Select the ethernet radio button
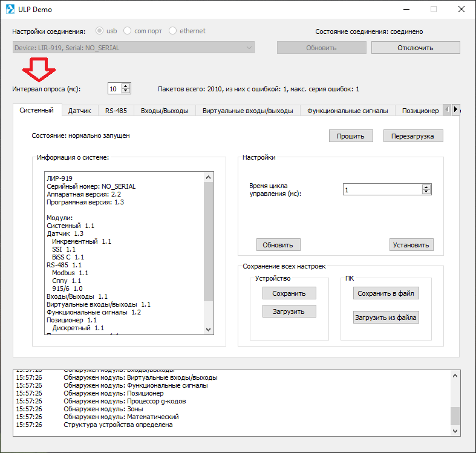The height and width of the screenshot is (453, 476). (173, 31)
